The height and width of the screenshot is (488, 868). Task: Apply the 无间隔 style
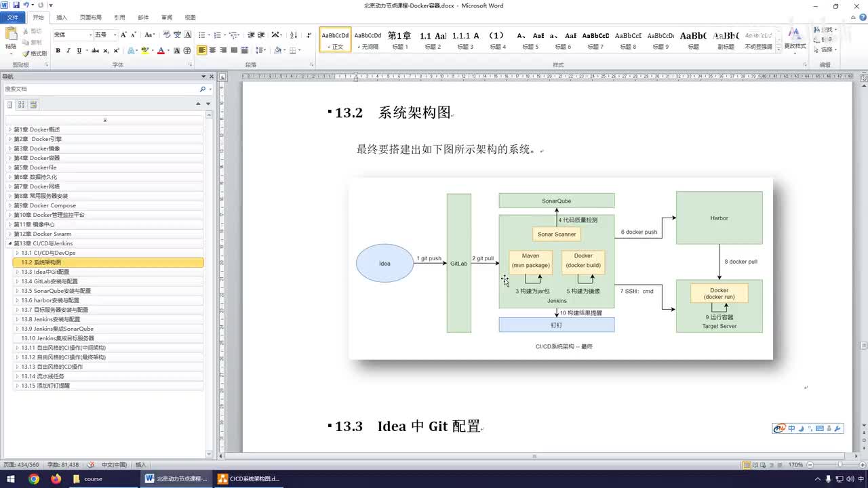coord(368,40)
